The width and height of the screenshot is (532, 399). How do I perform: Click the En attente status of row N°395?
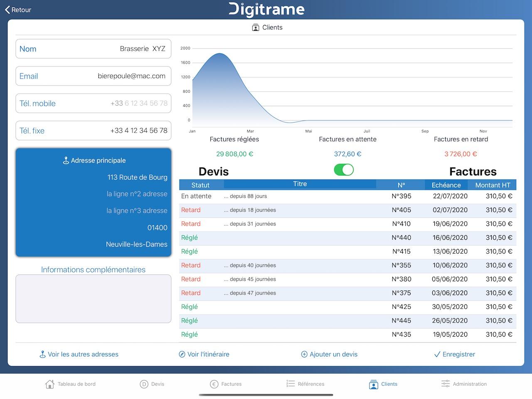coord(196,196)
